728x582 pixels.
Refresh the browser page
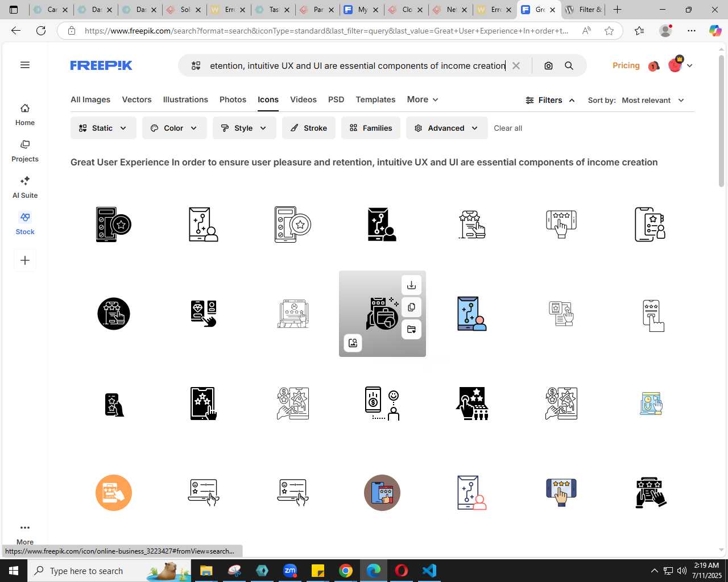[x=41, y=31]
